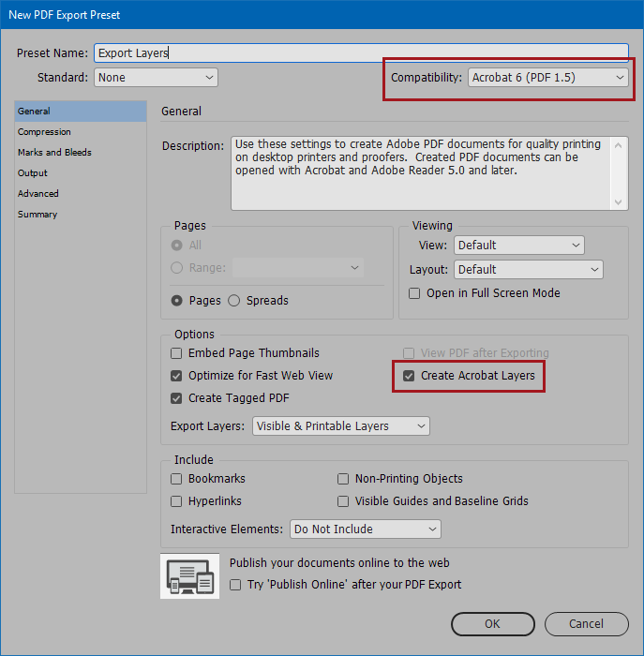
Task: Click the description scroll down arrow
Action: pyautogui.click(x=619, y=202)
